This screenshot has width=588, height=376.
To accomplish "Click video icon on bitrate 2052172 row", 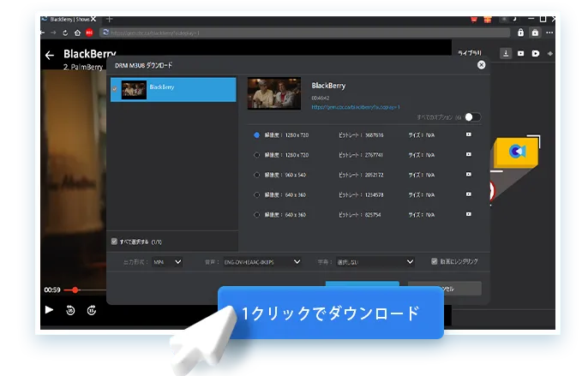I will 468,175.
